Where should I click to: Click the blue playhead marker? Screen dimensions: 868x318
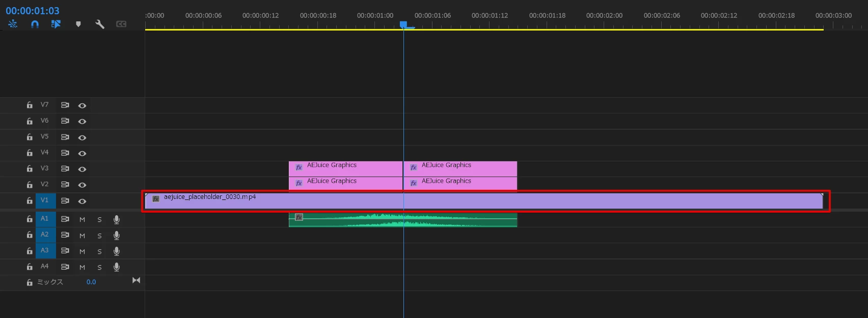(x=403, y=24)
